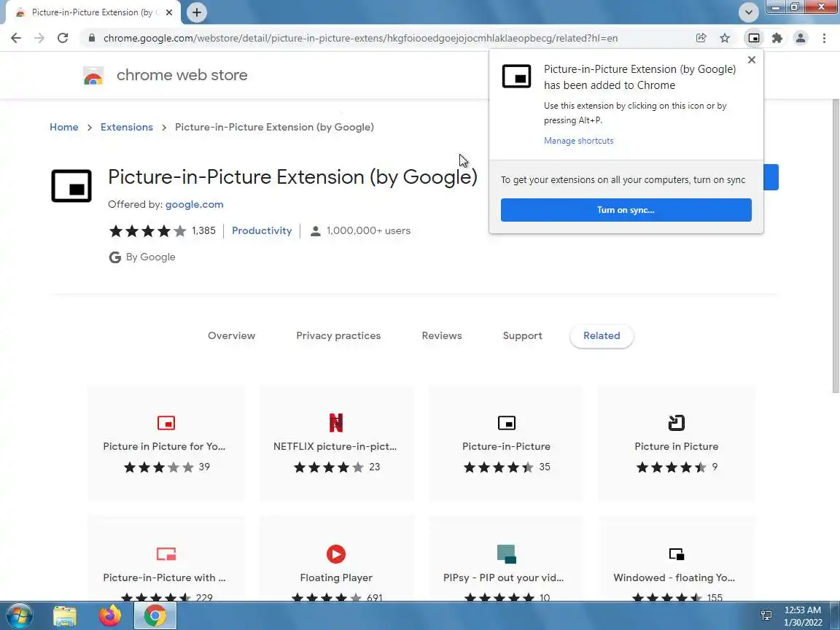Open a new tab with the plus button
Screen dimensions: 840x630
(x=197, y=12)
